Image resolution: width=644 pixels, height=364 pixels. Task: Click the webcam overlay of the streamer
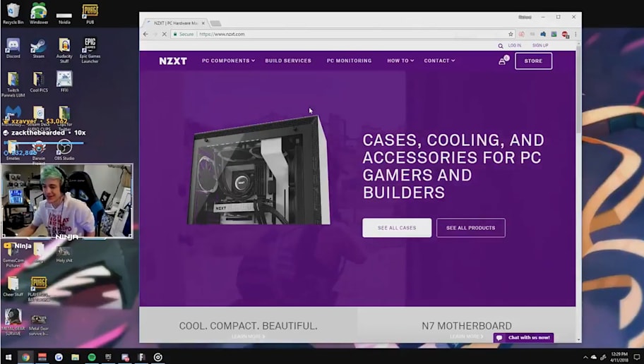tap(67, 201)
